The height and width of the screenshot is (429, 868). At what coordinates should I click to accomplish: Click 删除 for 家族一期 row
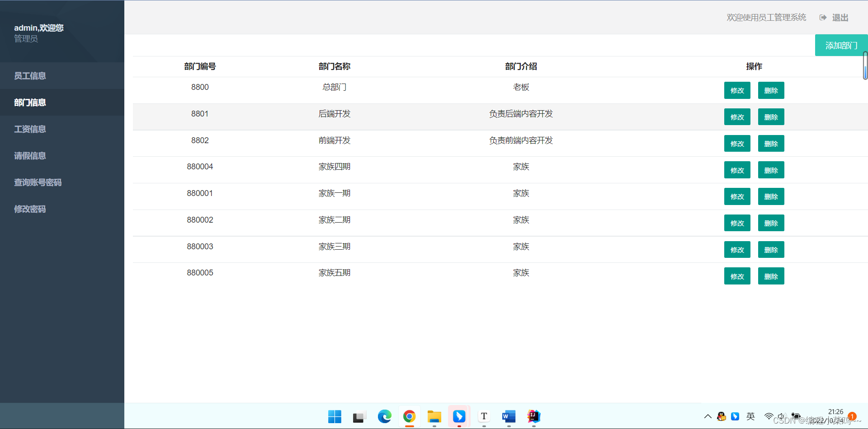(771, 196)
